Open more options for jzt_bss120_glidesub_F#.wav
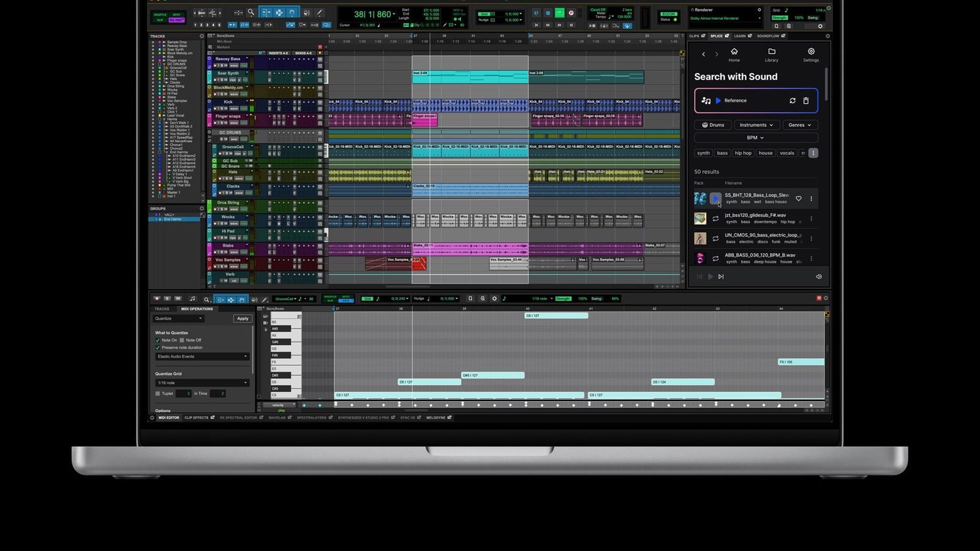The width and height of the screenshot is (980, 551). 812,219
